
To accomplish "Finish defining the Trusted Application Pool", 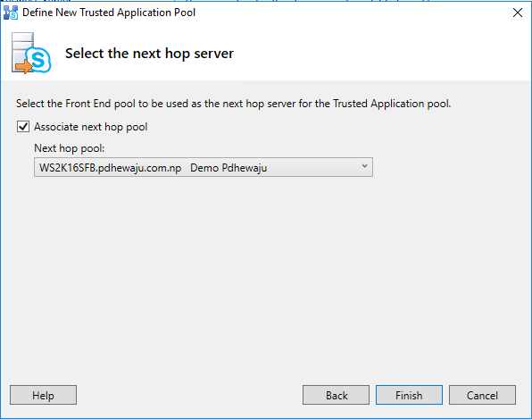I will (409, 395).
